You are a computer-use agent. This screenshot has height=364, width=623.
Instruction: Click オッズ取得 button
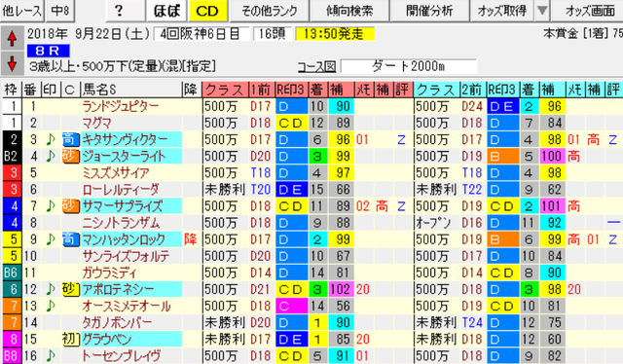pos(502,11)
